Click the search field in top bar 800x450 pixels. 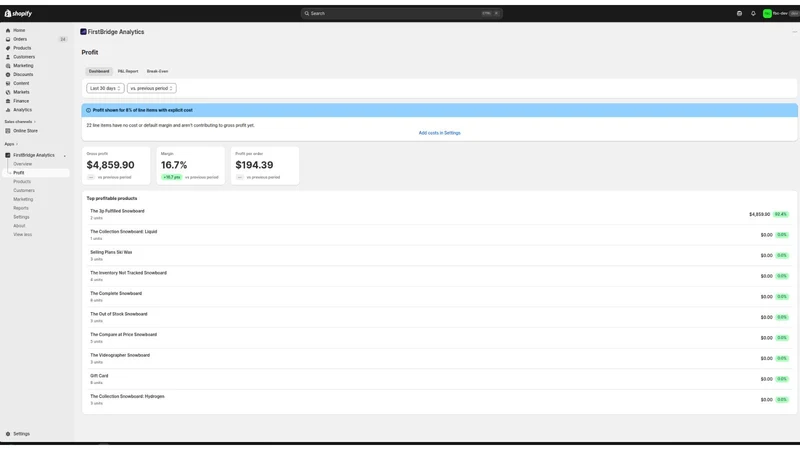[x=402, y=14]
